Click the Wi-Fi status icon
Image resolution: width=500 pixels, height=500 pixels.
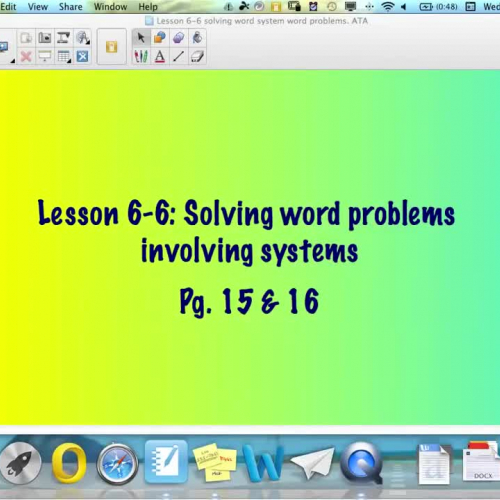click(x=387, y=6)
